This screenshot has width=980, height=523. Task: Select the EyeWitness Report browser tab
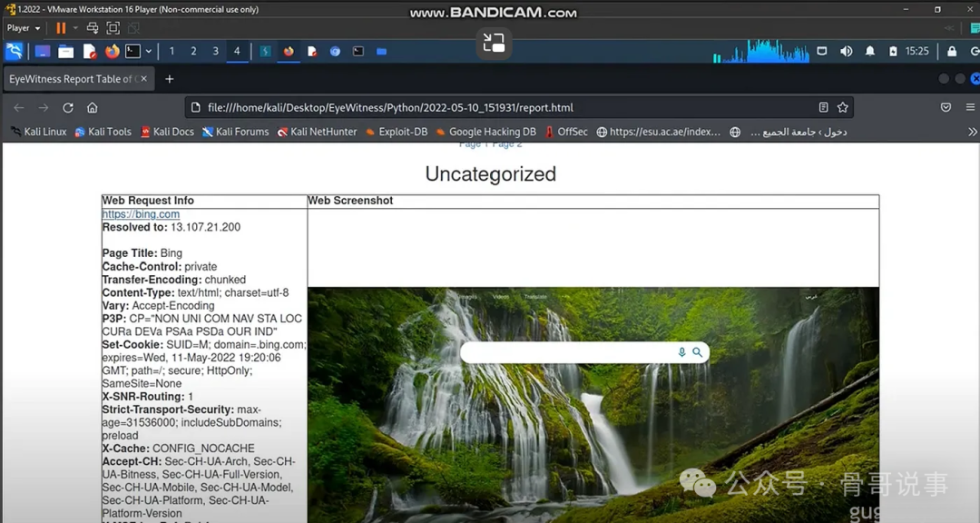click(78, 79)
